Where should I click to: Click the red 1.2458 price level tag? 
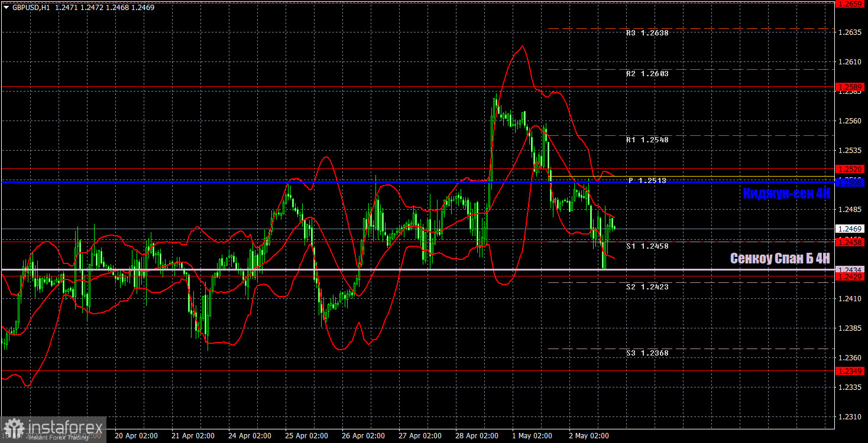point(851,242)
